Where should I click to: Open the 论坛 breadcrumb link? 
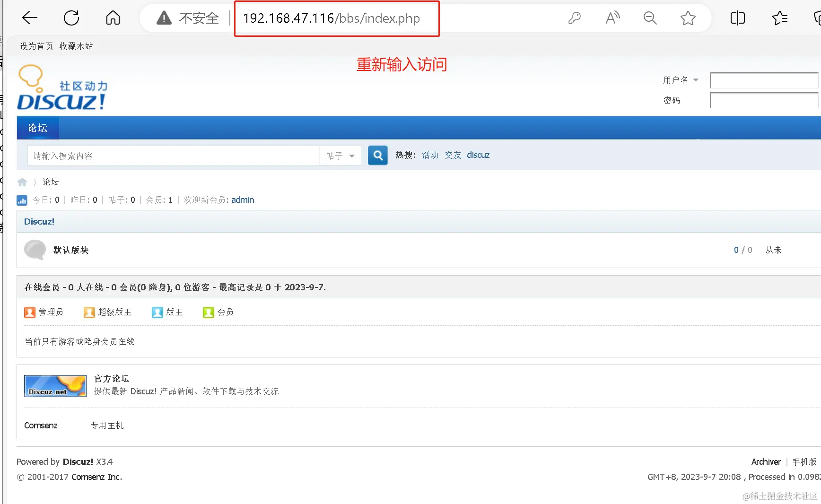tap(51, 182)
